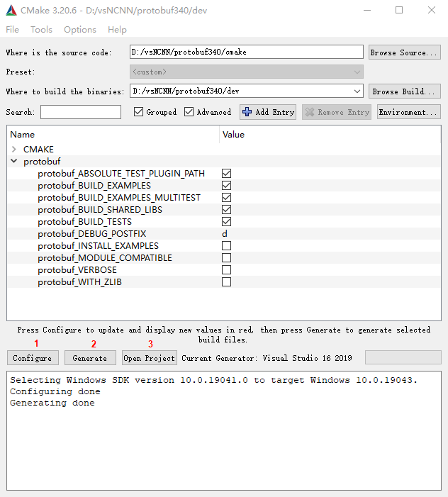Click the Generate button
Image resolution: width=448 pixels, height=497 pixels.
coord(90,358)
